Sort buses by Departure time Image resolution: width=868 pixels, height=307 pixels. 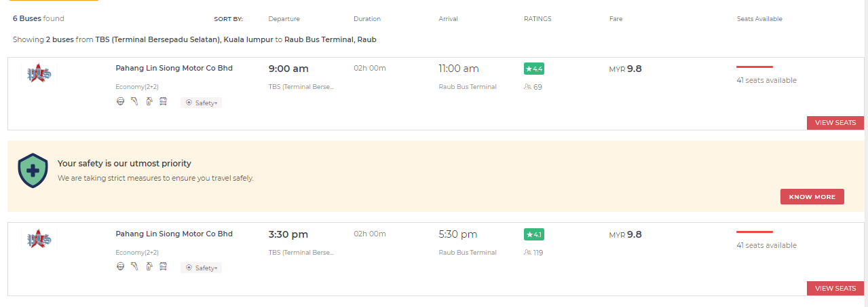pyautogui.click(x=284, y=19)
